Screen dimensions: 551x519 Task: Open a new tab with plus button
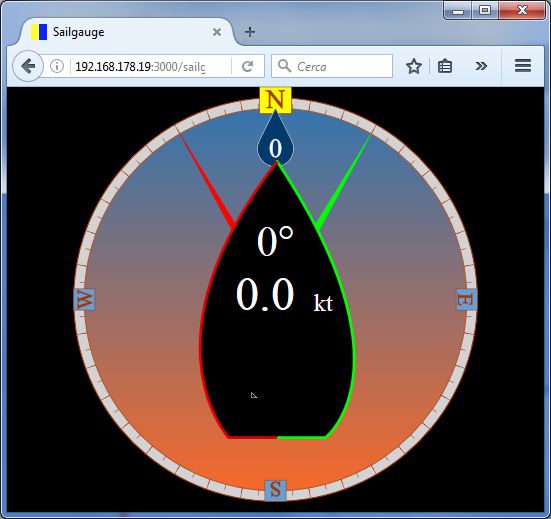(250, 32)
